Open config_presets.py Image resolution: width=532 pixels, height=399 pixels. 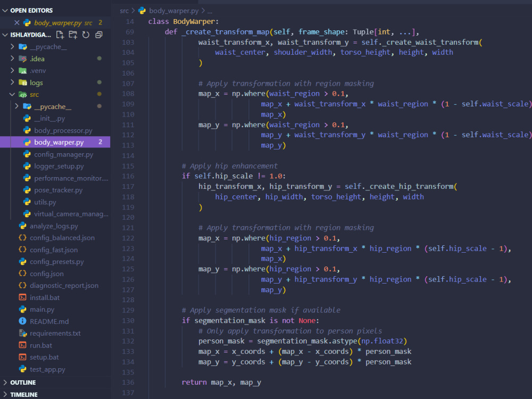(x=57, y=262)
